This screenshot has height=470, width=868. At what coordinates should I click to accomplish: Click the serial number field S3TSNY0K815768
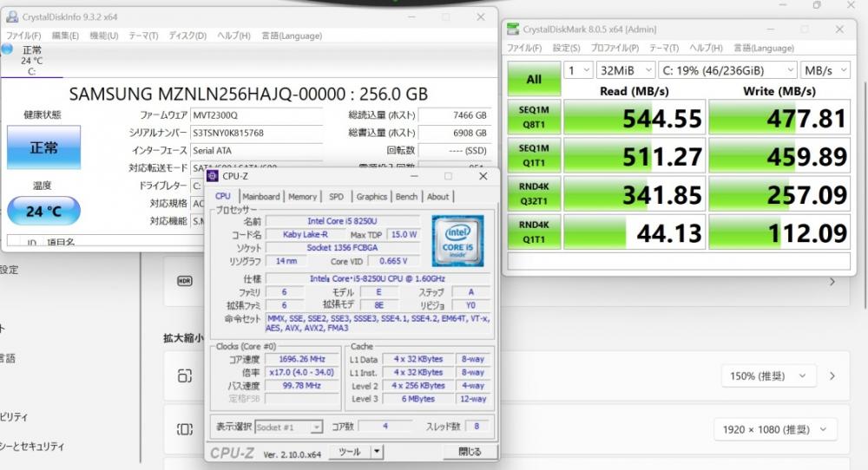(x=256, y=133)
